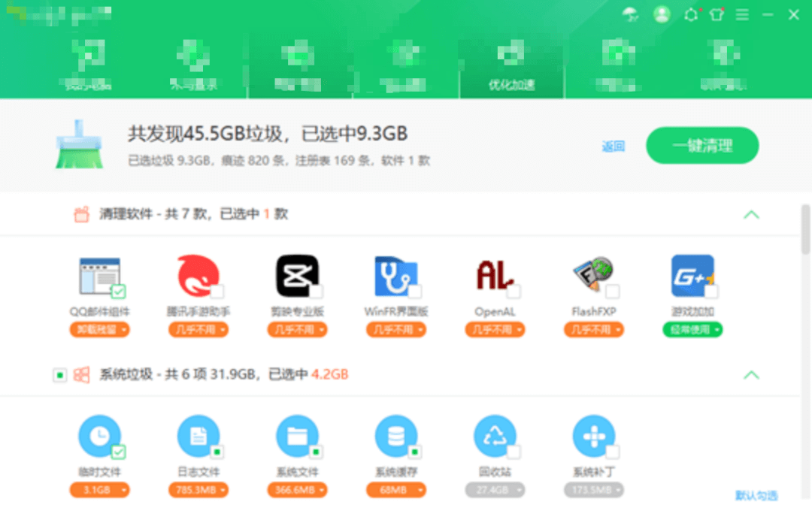Open the hamburger menu in the title bar
This screenshot has height=511, width=812.
point(741,14)
